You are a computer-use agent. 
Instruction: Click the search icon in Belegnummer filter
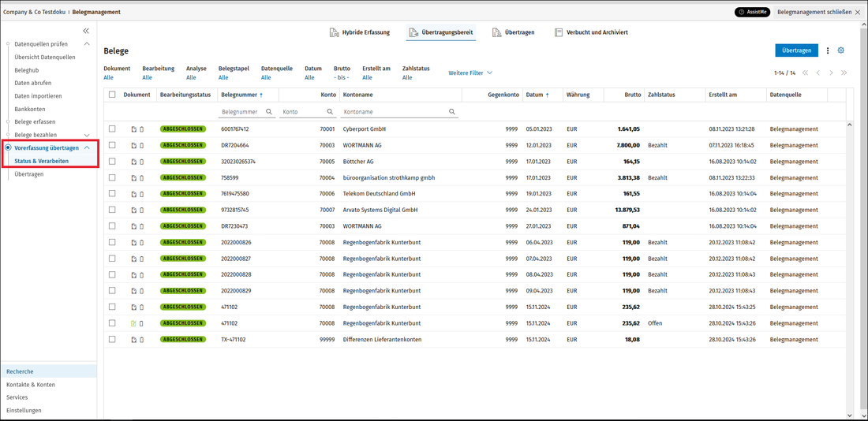[x=269, y=111]
